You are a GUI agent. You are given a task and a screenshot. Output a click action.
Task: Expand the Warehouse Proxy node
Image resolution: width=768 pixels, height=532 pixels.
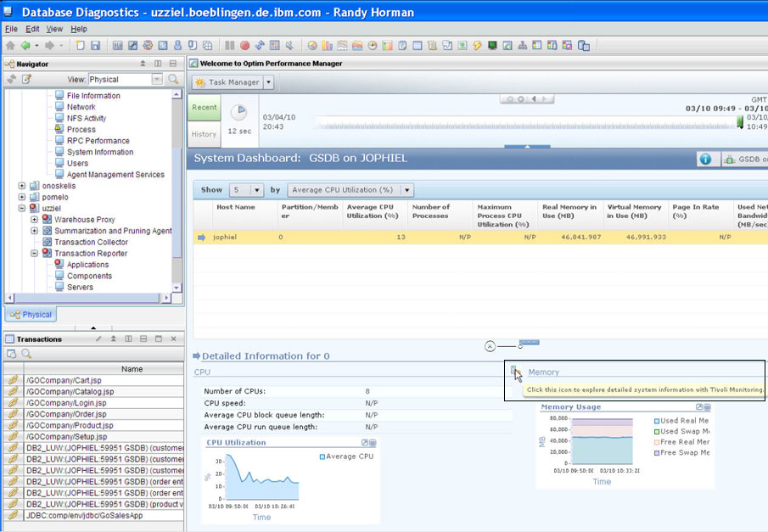pyautogui.click(x=34, y=220)
